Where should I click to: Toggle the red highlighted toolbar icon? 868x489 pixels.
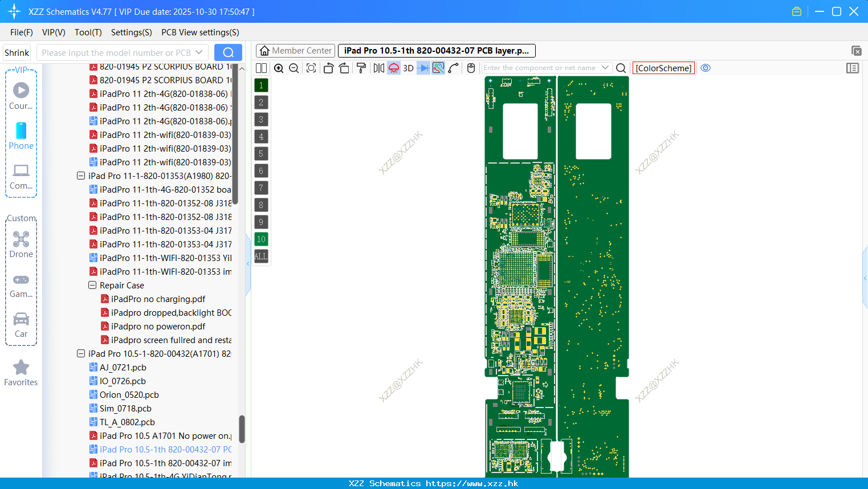click(394, 68)
